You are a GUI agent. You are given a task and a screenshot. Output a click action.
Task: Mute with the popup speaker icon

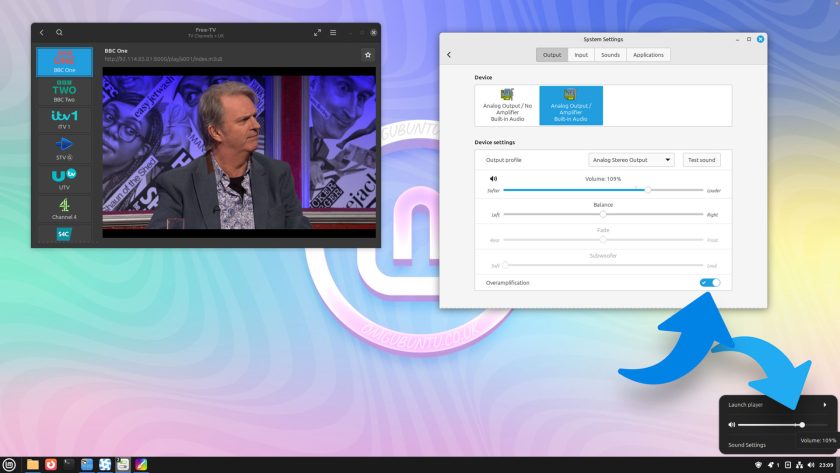point(732,425)
